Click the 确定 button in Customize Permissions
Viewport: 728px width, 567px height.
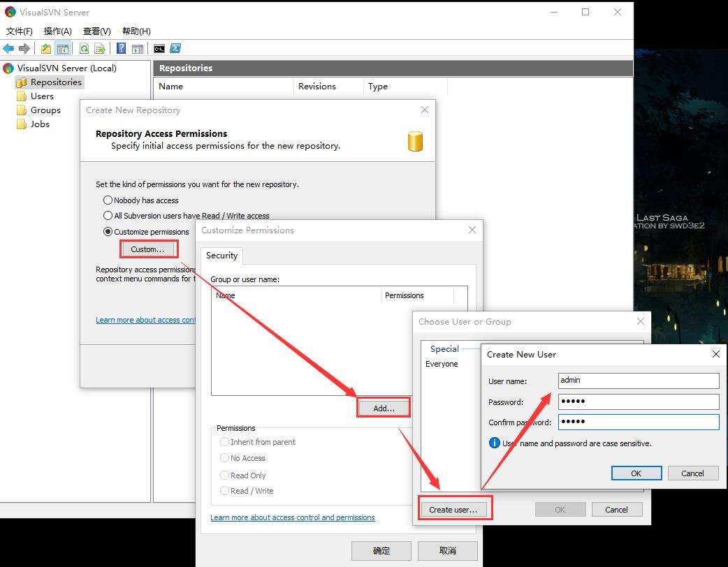(381, 551)
